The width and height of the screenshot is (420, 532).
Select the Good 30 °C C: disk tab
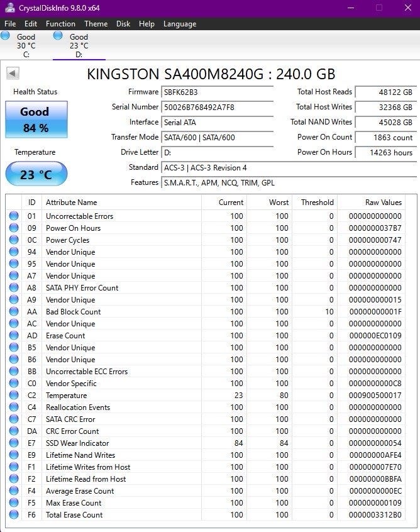(x=26, y=45)
